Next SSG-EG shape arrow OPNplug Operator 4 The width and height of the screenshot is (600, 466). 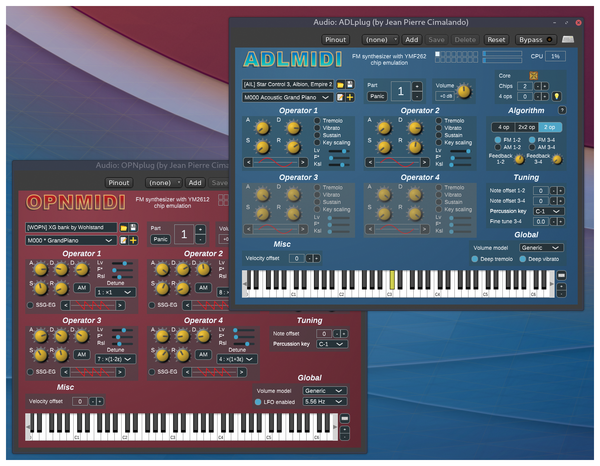point(241,372)
